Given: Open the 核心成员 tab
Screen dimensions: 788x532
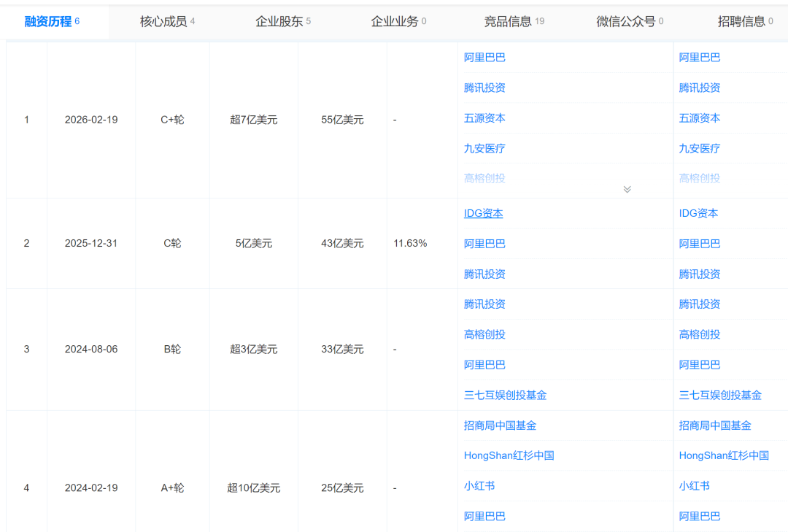Looking at the screenshot, I should tap(163, 22).
